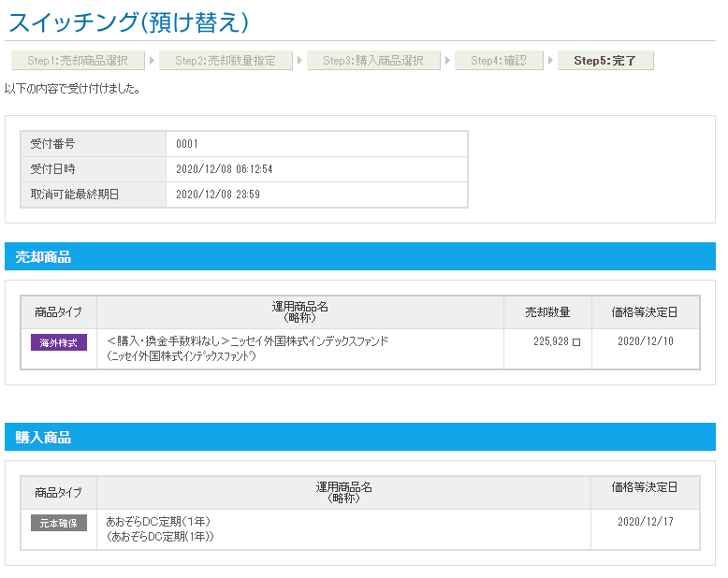Click the 受付番号 label cell

click(94, 144)
